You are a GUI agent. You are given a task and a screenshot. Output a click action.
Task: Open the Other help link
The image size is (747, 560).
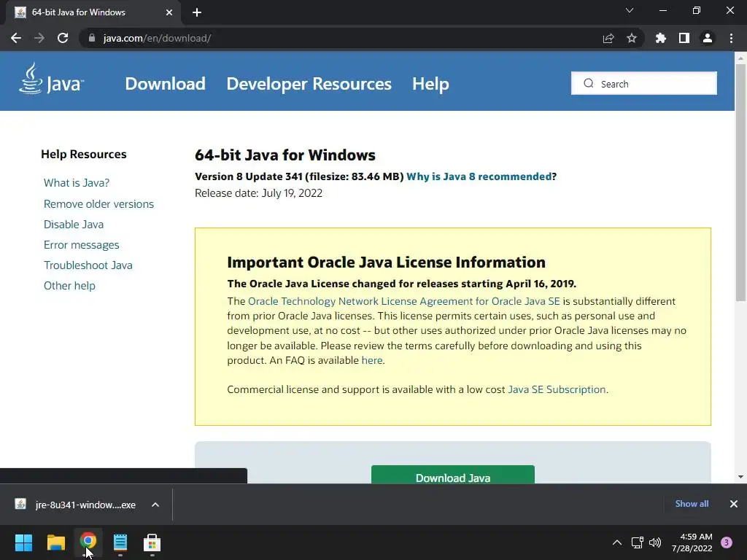(69, 286)
